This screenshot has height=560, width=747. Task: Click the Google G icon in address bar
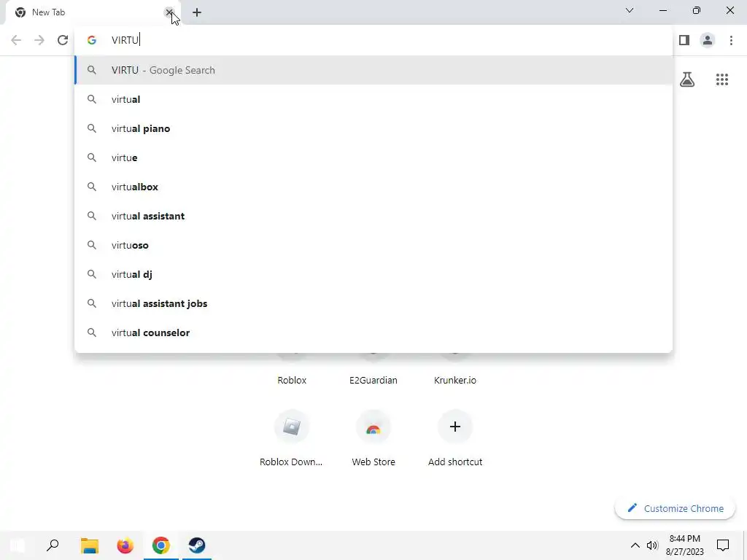(92, 40)
